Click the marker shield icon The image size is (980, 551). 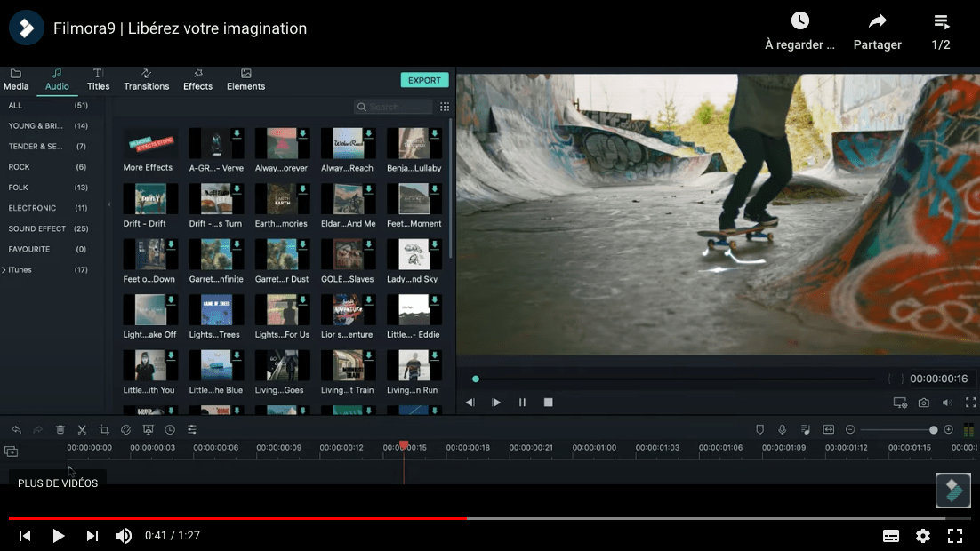point(760,430)
